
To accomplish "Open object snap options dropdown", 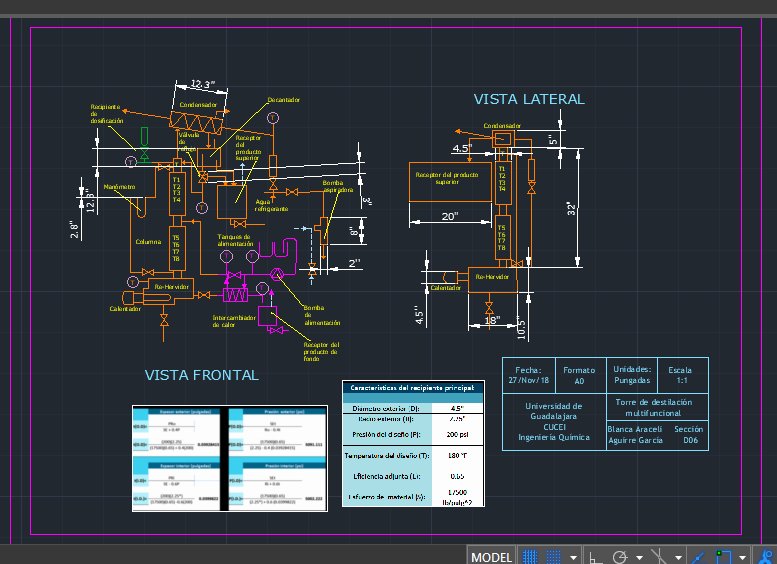I will [x=742, y=558].
